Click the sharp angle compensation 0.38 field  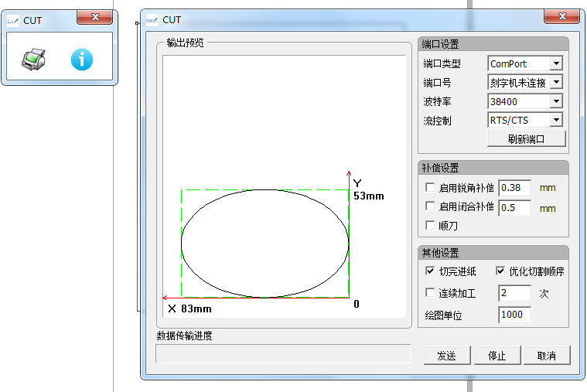[515, 188]
